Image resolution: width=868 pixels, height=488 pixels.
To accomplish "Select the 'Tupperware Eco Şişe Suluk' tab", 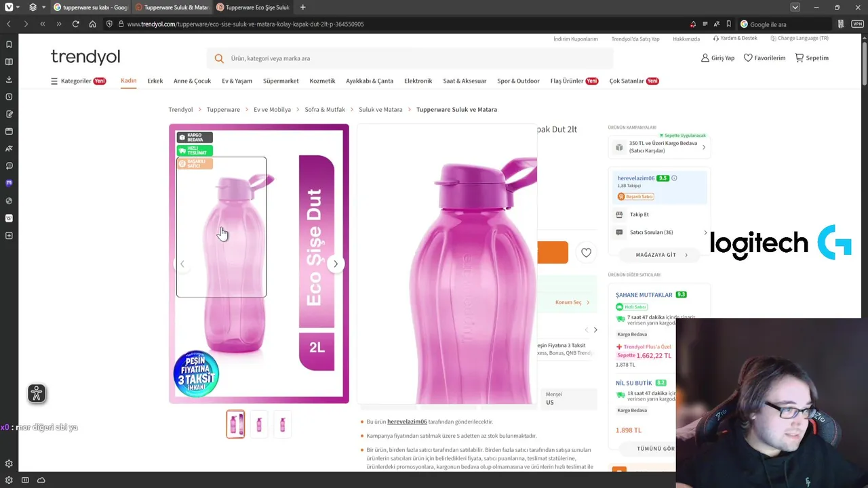I will [x=252, y=7].
